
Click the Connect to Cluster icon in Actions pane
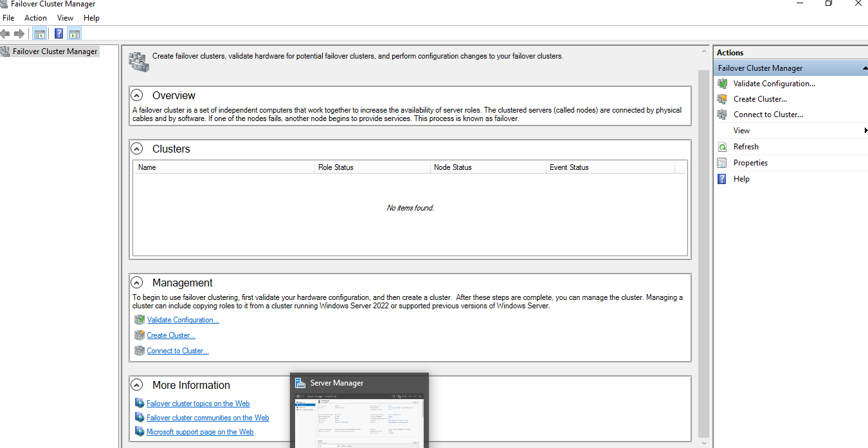pos(722,115)
